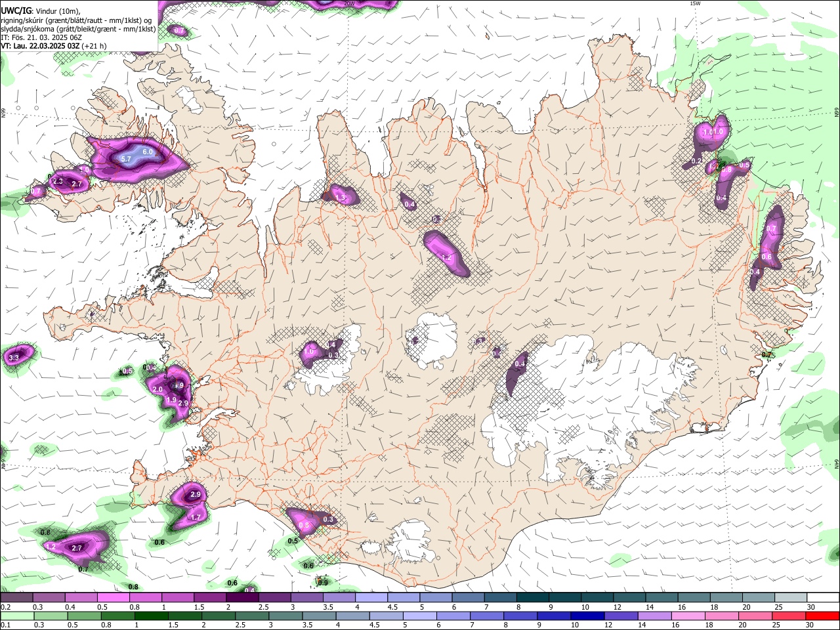
Task: Select the 2.0 precipitation value near Snæfellsnes
Action: (x=157, y=389)
